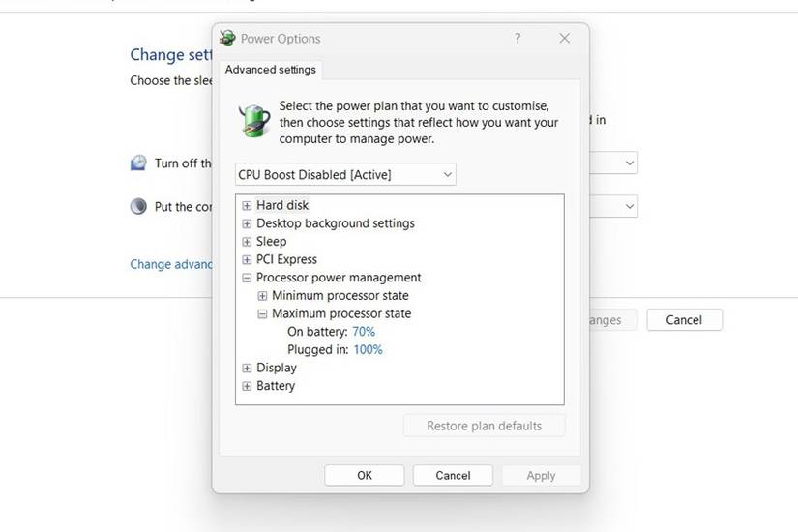798x532 pixels.
Task: Collapse Maximum processor state node
Action: [x=262, y=314]
